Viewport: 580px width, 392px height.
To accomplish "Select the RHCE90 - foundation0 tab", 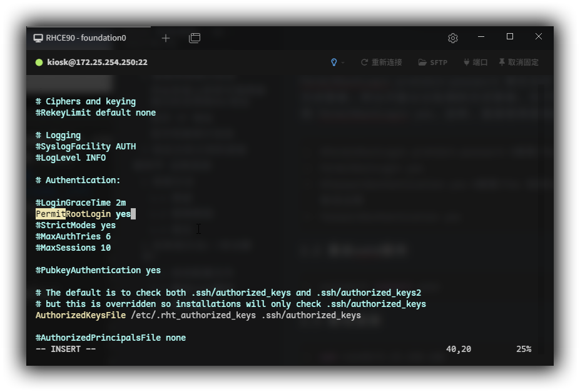I will coord(86,38).
